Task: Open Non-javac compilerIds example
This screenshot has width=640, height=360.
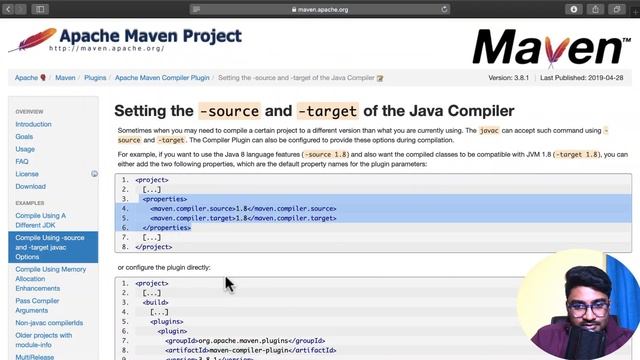Action: (49, 323)
